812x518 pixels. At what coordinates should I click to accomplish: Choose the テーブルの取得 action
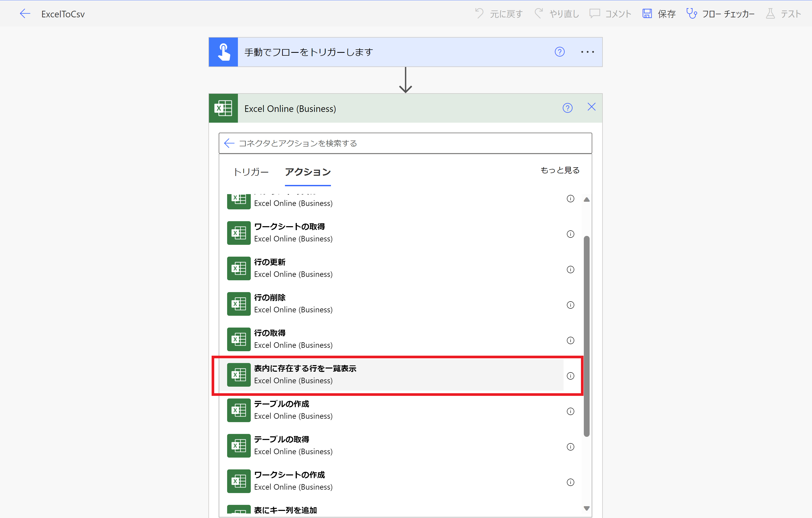[x=391, y=446]
